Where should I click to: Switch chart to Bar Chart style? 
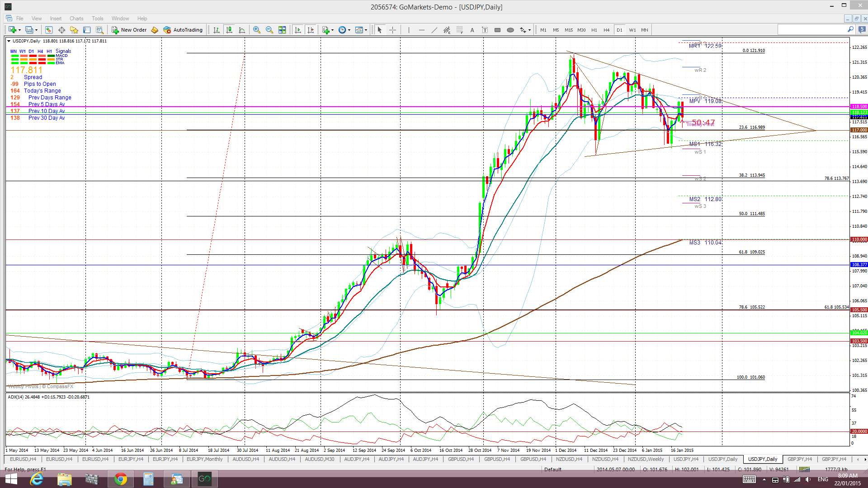217,30
